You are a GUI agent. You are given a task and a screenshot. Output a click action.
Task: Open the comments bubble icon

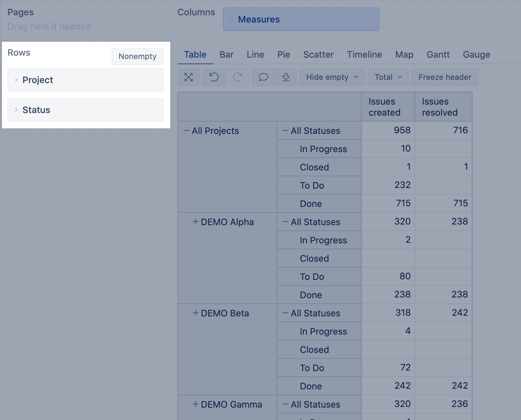click(263, 77)
